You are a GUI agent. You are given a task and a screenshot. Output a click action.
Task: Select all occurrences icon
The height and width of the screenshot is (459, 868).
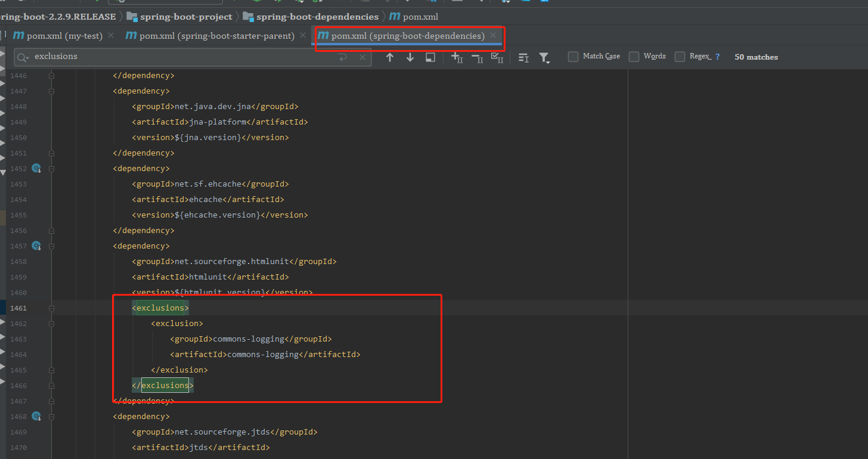point(497,57)
